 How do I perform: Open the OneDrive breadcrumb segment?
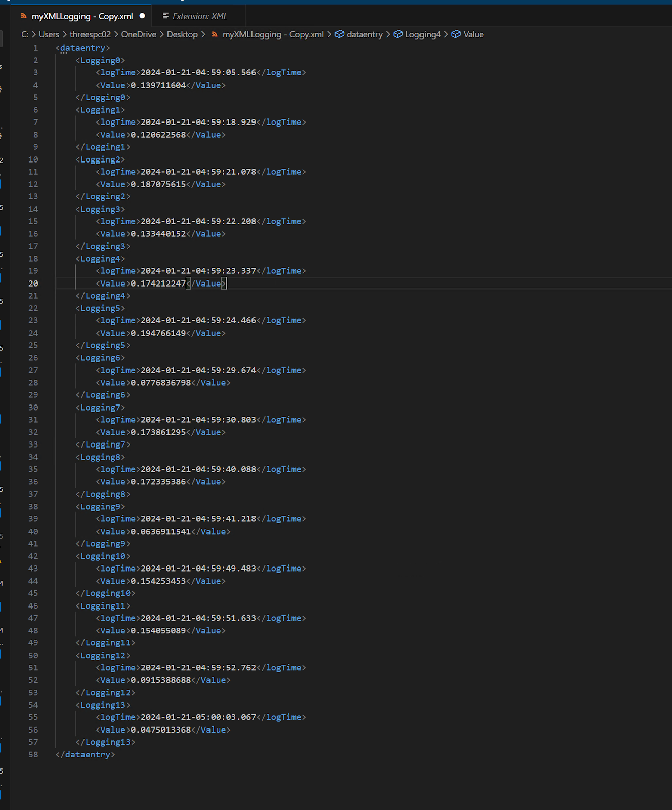point(139,34)
